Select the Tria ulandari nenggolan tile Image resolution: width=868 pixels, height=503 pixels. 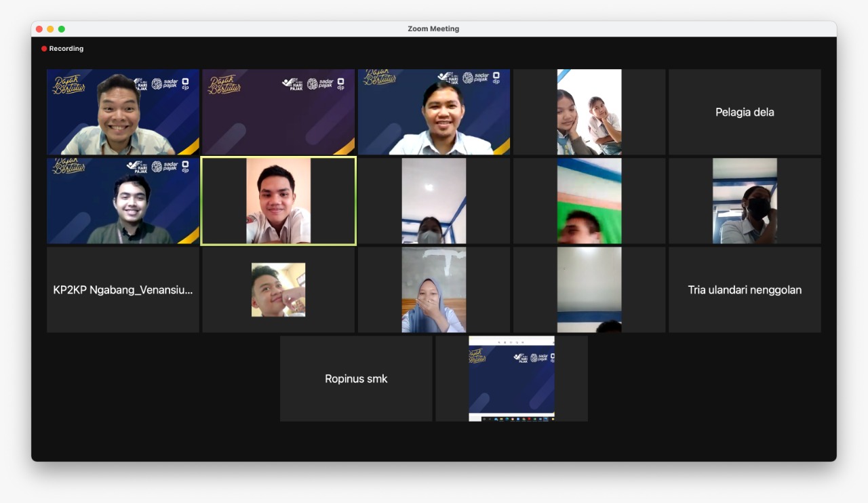point(745,289)
